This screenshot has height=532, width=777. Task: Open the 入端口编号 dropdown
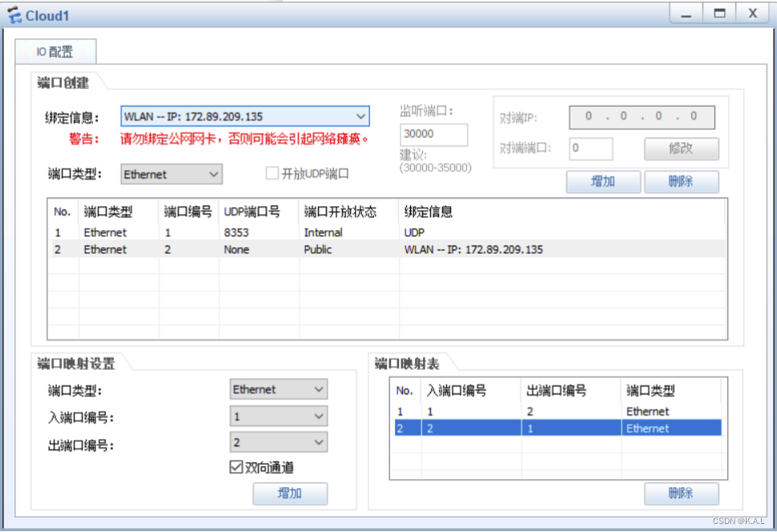tap(279, 416)
